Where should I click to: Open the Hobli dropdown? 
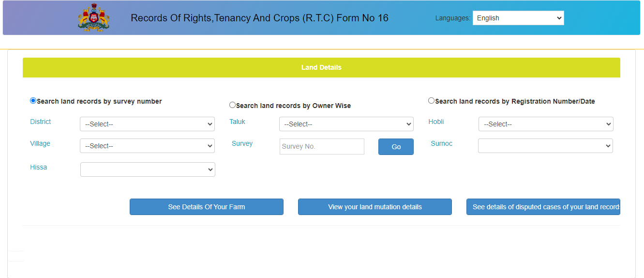tap(545, 124)
